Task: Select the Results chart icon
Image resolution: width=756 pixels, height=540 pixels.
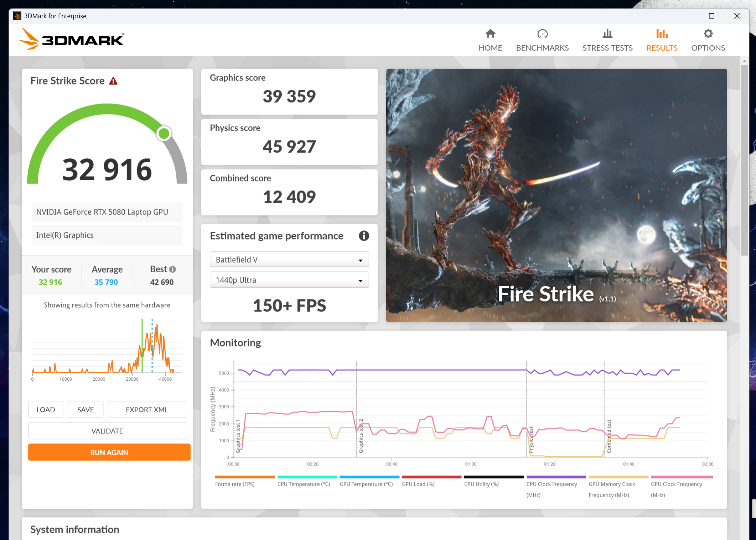Action: [x=662, y=34]
